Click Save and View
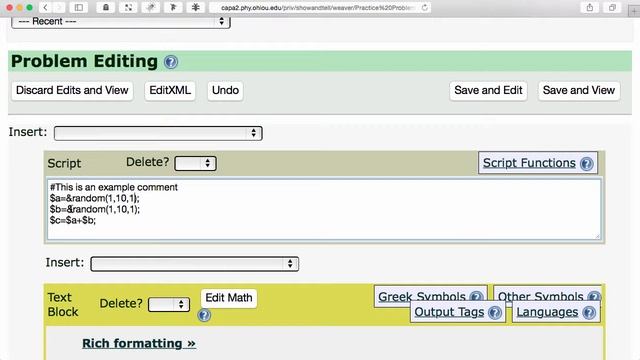 (579, 90)
